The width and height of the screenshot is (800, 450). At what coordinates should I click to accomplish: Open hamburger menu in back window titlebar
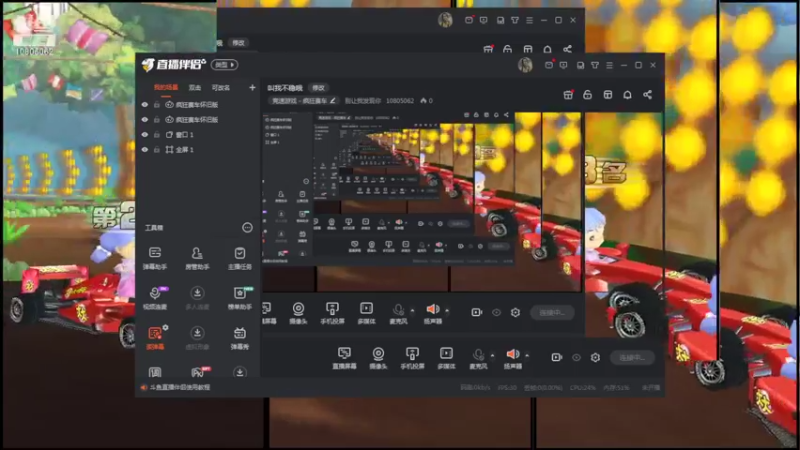coord(530,20)
